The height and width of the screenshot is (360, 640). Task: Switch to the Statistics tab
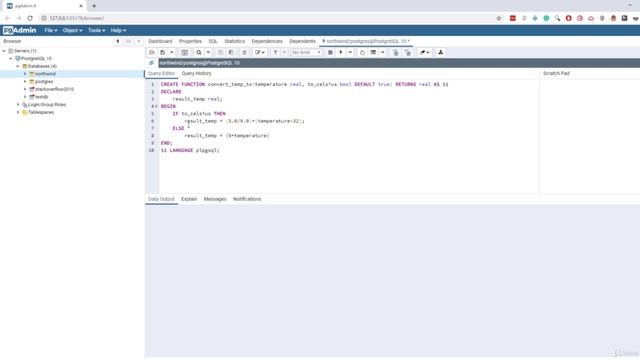(234, 41)
